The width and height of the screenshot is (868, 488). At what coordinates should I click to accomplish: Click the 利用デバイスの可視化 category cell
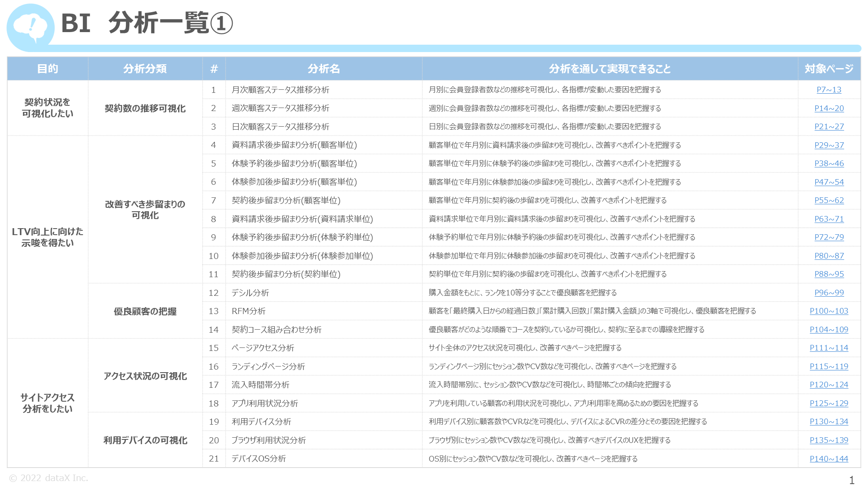point(145,440)
